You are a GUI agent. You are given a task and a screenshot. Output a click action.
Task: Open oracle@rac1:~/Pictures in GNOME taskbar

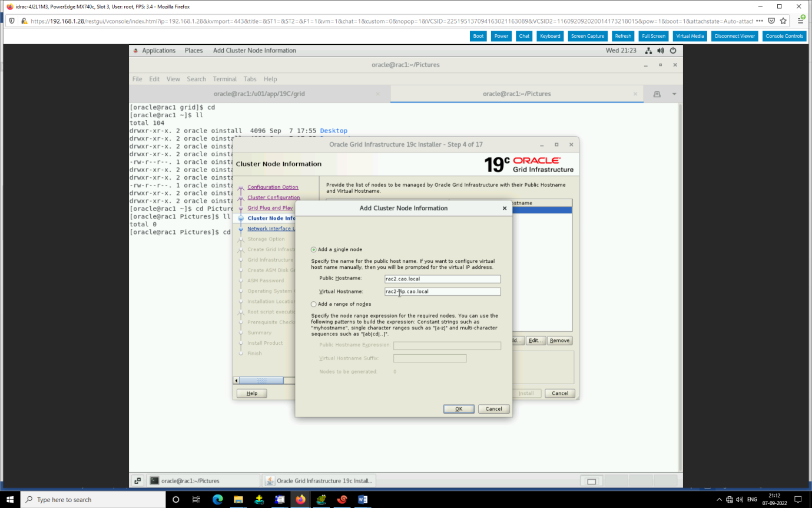click(204, 481)
